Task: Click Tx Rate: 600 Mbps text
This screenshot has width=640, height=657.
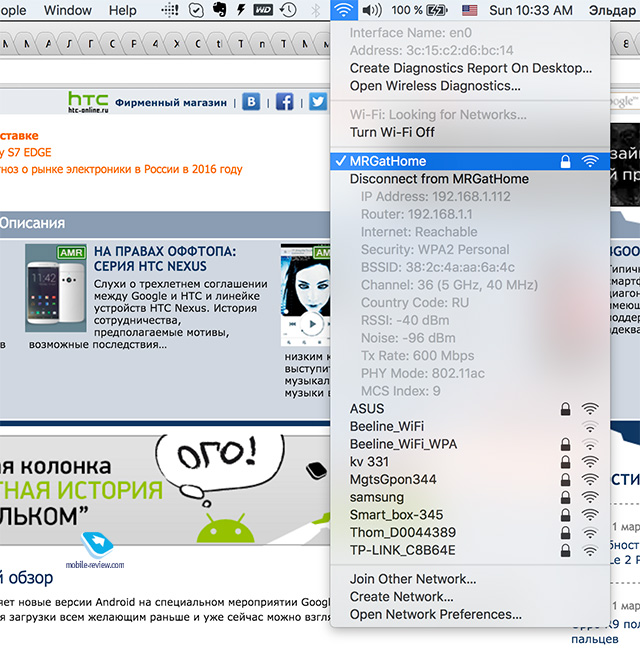Action: (417, 356)
